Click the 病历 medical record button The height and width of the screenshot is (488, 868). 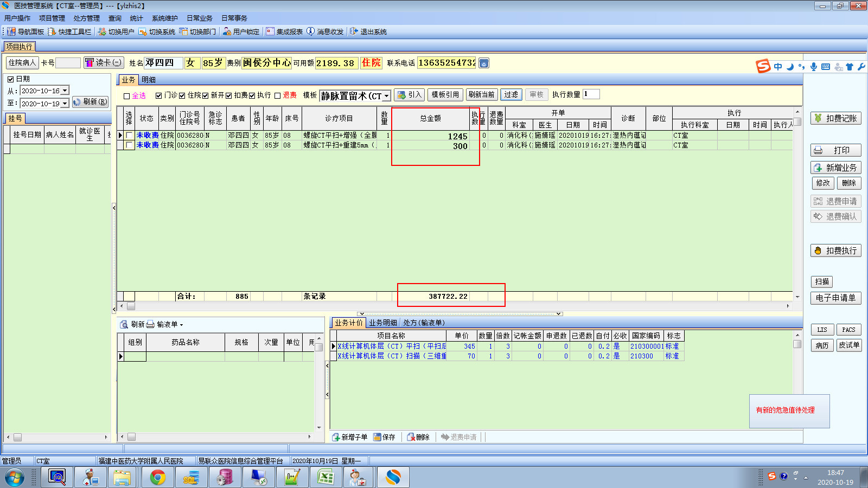click(x=822, y=345)
